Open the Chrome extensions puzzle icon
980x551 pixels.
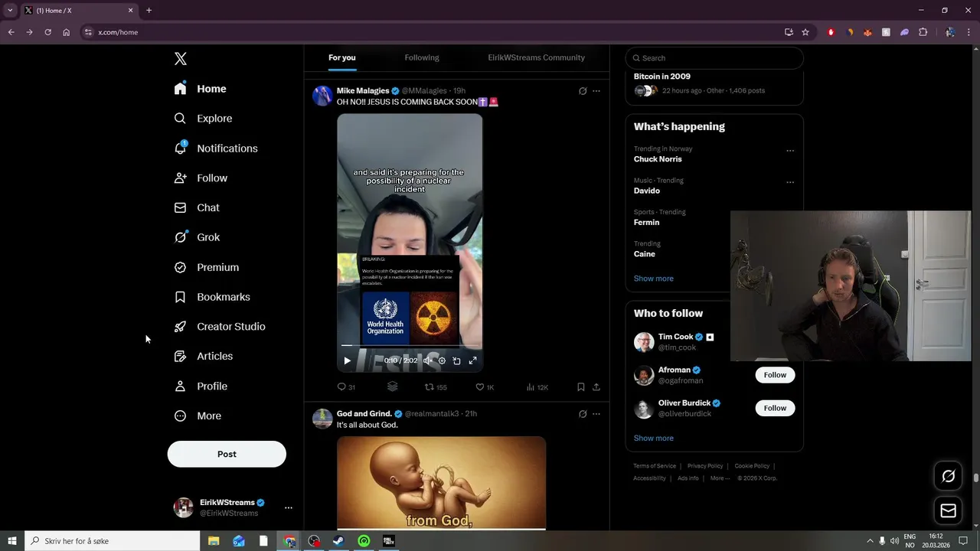[x=923, y=32]
